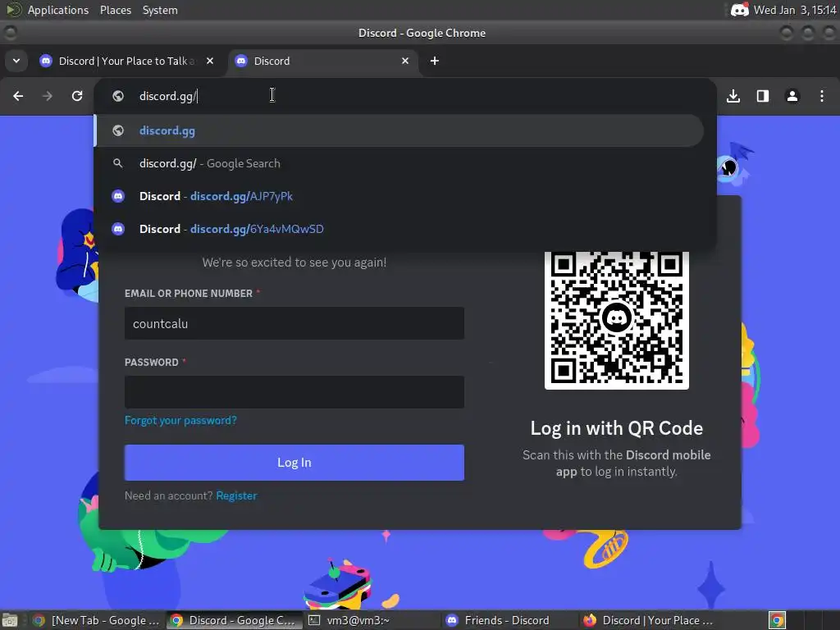Click Chrome icon at taskbar right end
The width and height of the screenshot is (840, 630).
[777, 620]
